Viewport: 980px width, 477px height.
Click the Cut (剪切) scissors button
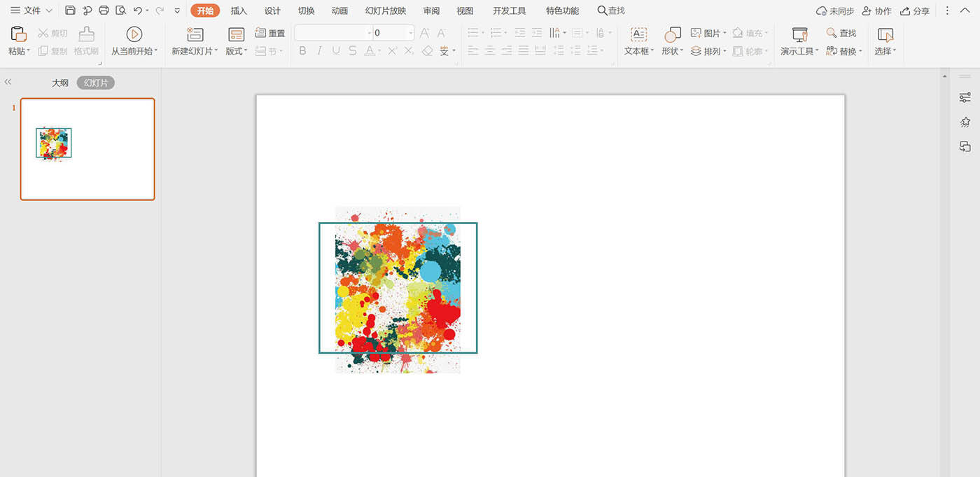click(x=53, y=33)
